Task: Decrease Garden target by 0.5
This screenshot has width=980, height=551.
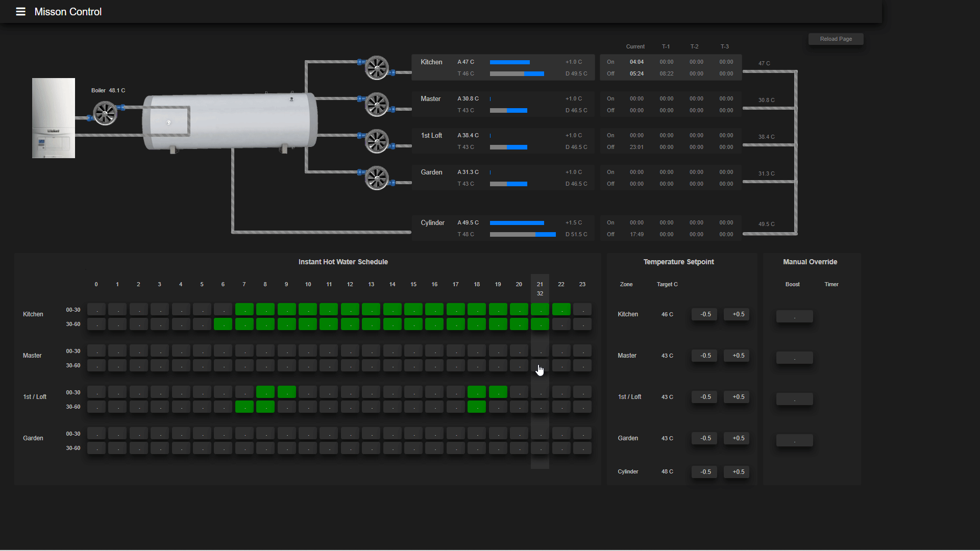Action: coord(704,438)
